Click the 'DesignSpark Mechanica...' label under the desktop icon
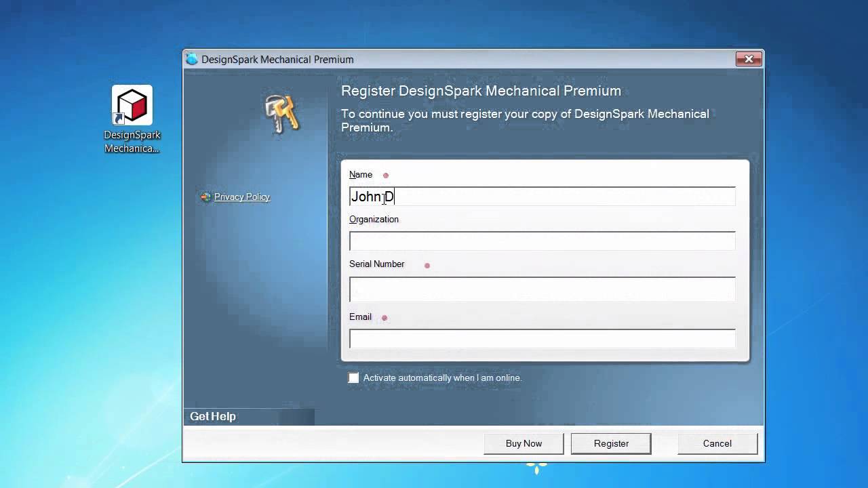 (x=132, y=142)
